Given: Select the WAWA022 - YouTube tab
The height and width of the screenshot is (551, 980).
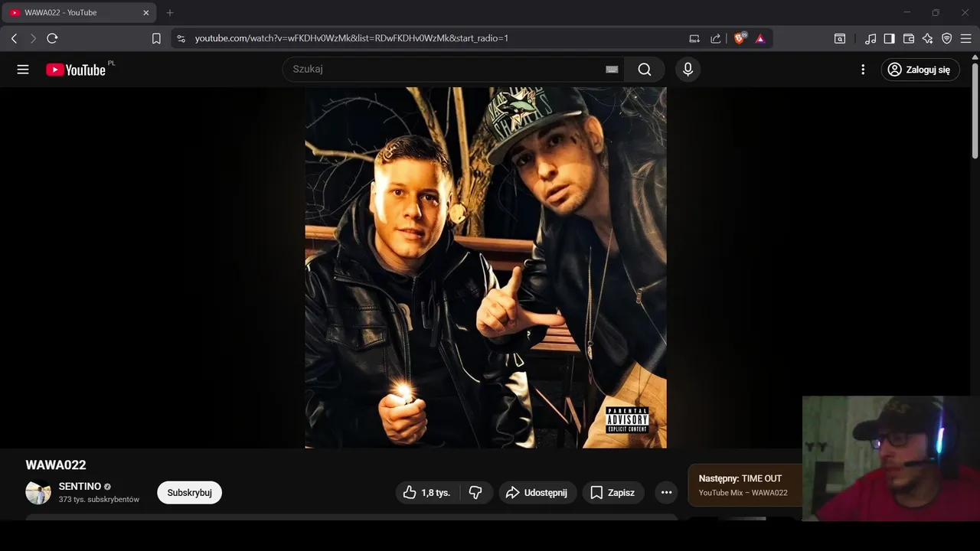Looking at the screenshot, I should pos(79,13).
